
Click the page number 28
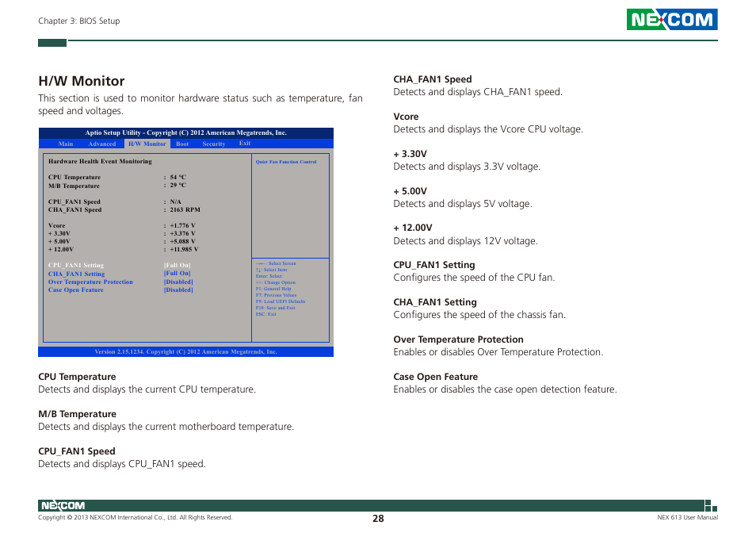coord(378,519)
